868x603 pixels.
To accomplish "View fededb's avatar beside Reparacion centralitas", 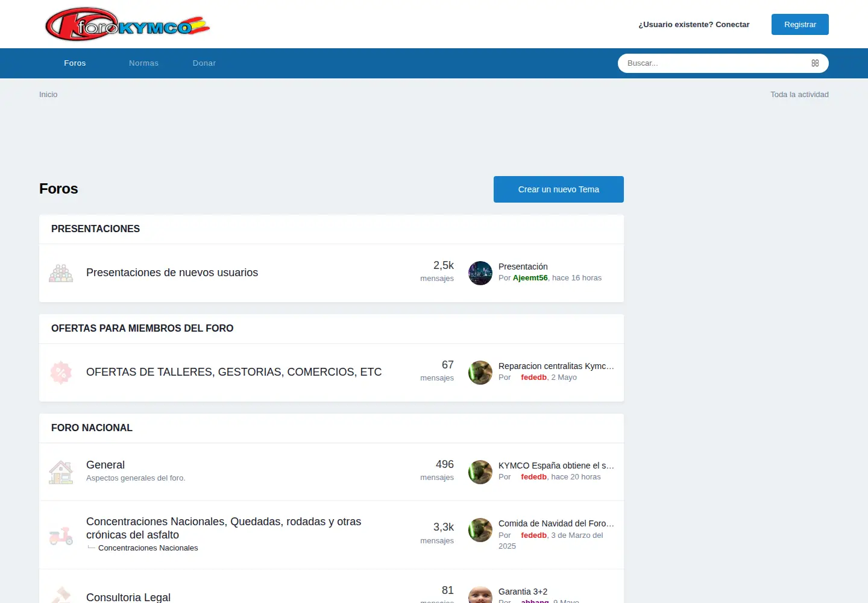I will click(x=480, y=373).
